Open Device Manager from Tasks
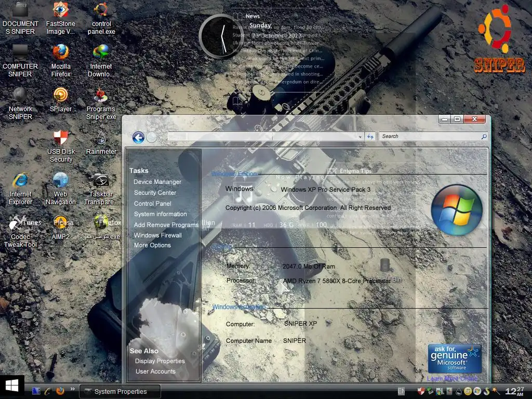 click(157, 182)
